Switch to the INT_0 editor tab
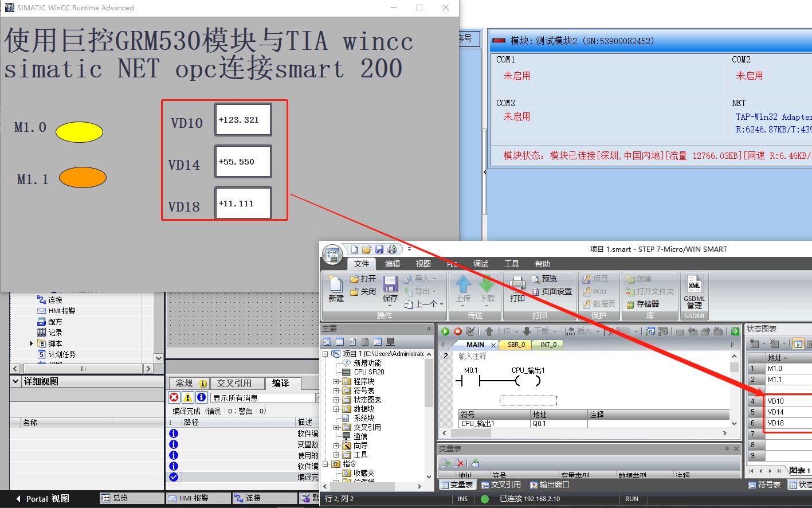The width and height of the screenshot is (812, 508). coord(548,345)
